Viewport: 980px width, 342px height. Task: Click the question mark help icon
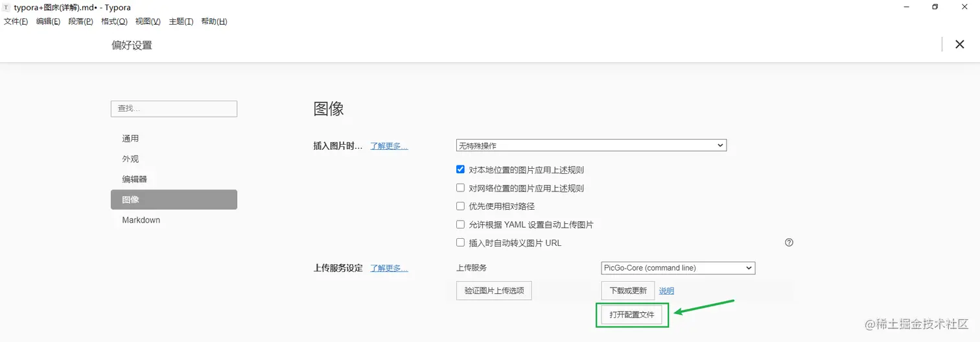tap(789, 243)
